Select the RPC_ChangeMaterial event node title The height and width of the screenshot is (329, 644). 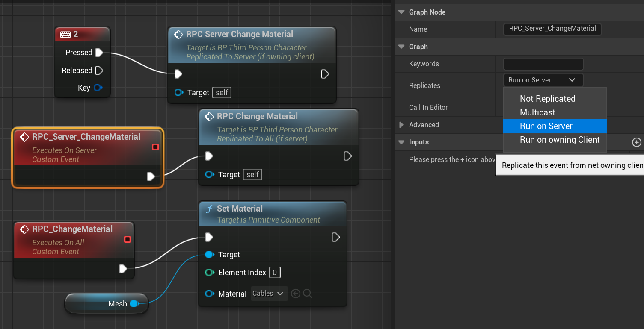coord(72,229)
